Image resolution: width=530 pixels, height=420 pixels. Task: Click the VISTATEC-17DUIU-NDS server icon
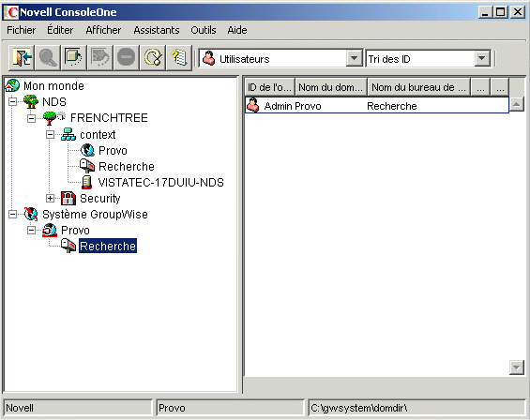87,183
